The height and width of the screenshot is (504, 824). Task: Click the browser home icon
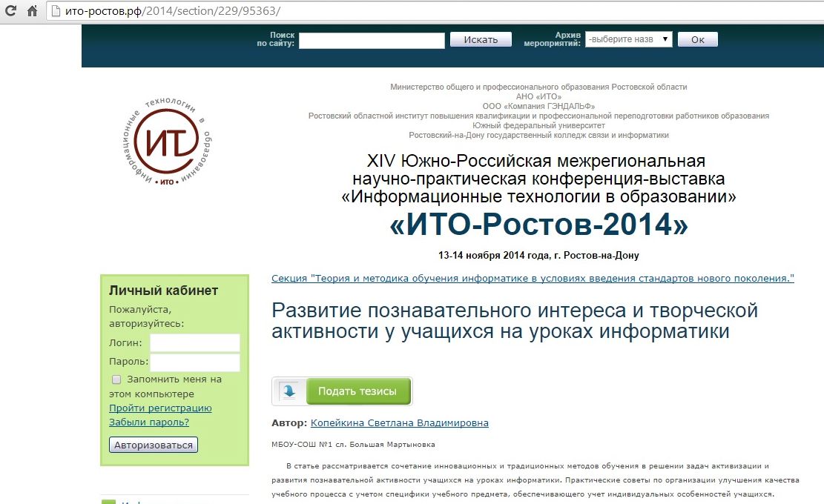[x=32, y=12]
